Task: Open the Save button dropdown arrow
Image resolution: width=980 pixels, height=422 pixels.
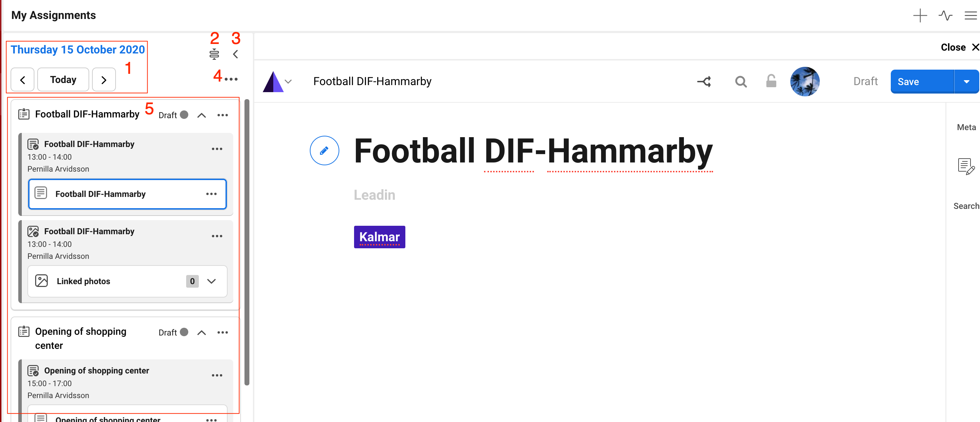Action: (x=966, y=82)
